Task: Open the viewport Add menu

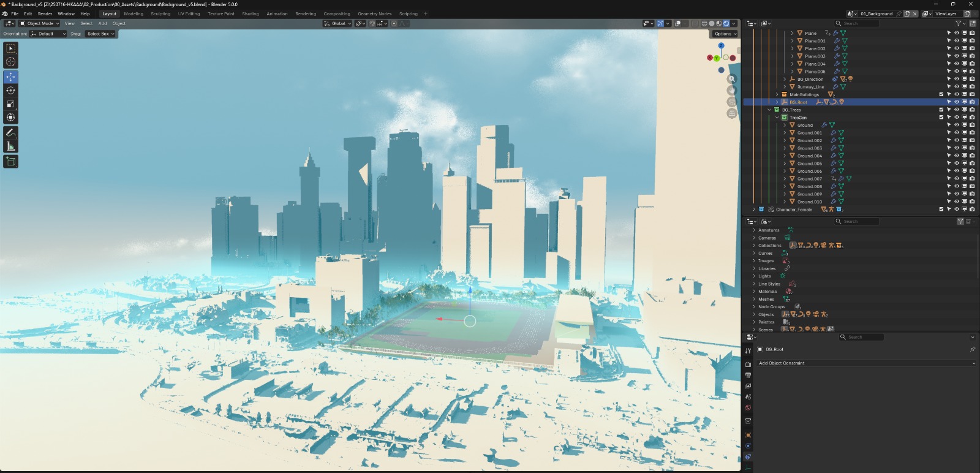Action: point(102,23)
